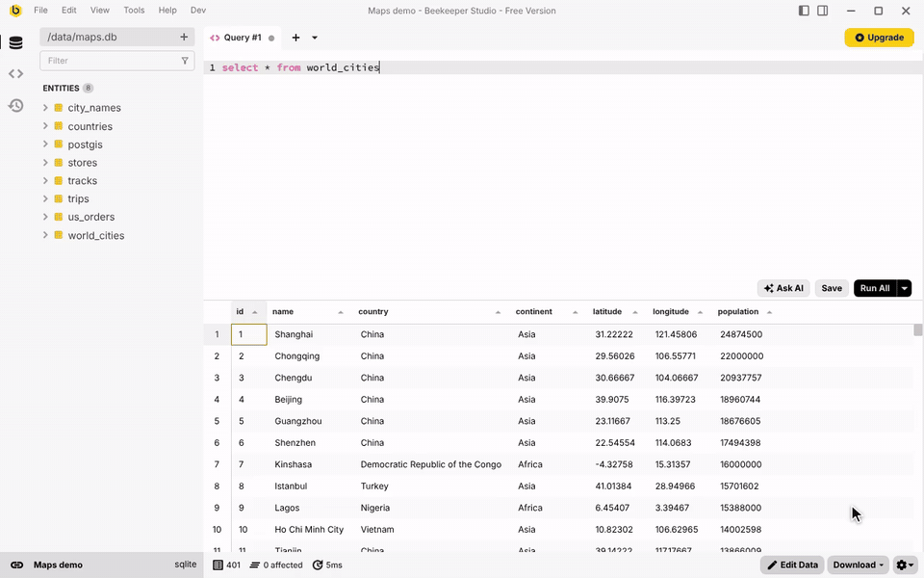Expand the world_cities table

pos(45,235)
